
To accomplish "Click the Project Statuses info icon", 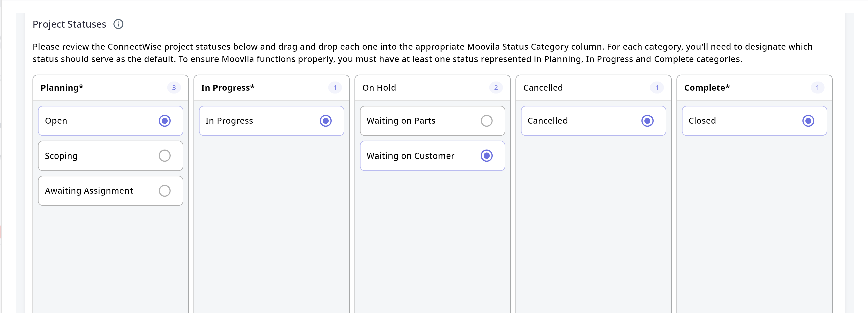I will click(x=118, y=24).
